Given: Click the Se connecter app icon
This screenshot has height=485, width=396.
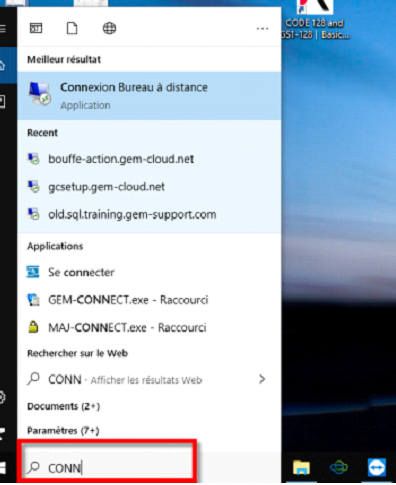Looking at the screenshot, I should (x=33, y=272).
